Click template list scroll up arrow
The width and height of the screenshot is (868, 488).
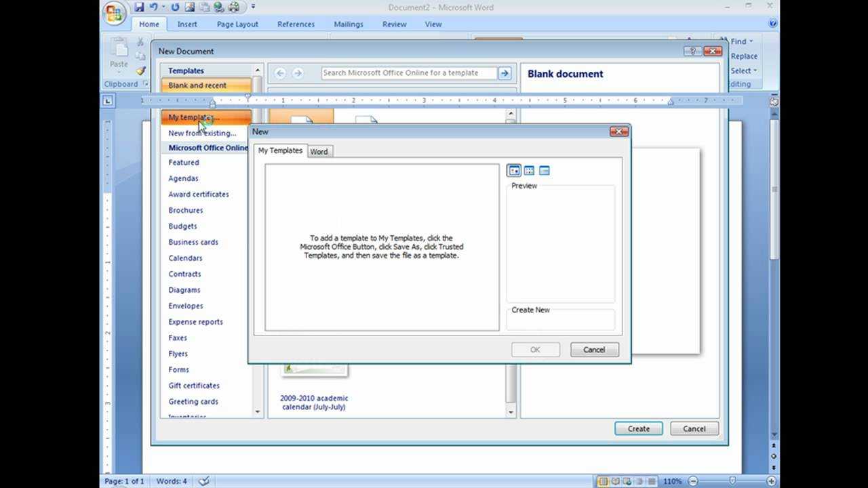point(257,70)
